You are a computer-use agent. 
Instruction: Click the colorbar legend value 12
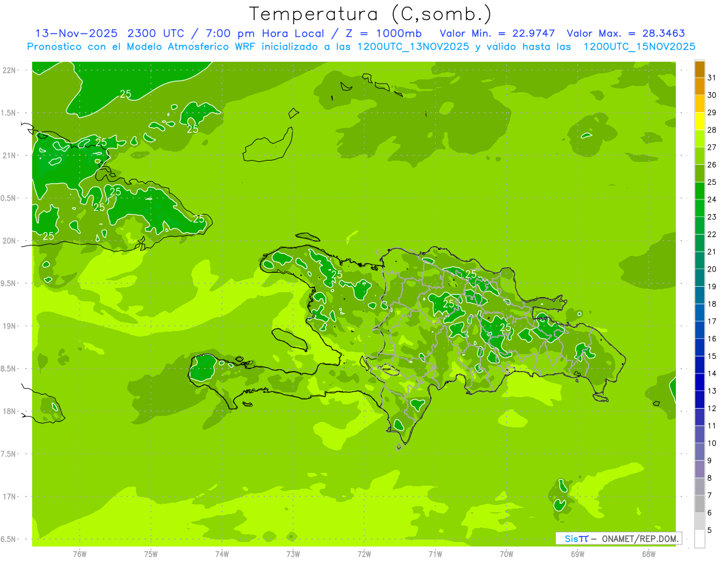[712, 409]
